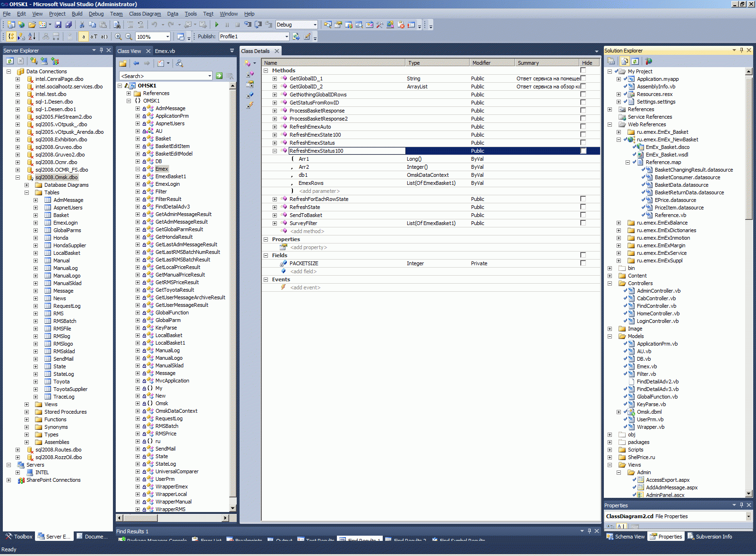
Task: Switch to the Schema View tab
Action: (626, 537)
